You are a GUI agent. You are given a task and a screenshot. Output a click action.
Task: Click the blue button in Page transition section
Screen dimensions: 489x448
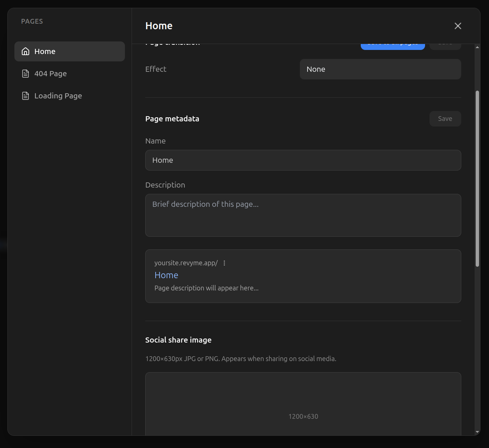click(393, 46)
